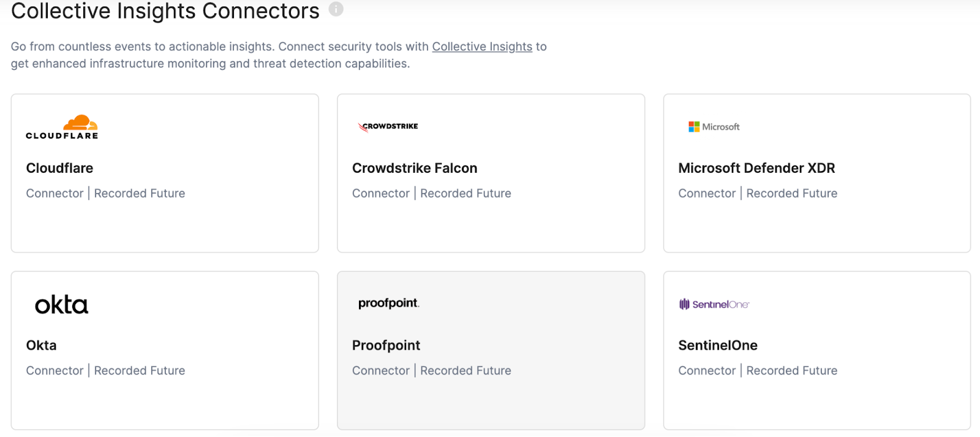The image size is (980, 437).
Task: Click the Cloudflare card's Recorded Future subtitle
Action: coord(140,193)
